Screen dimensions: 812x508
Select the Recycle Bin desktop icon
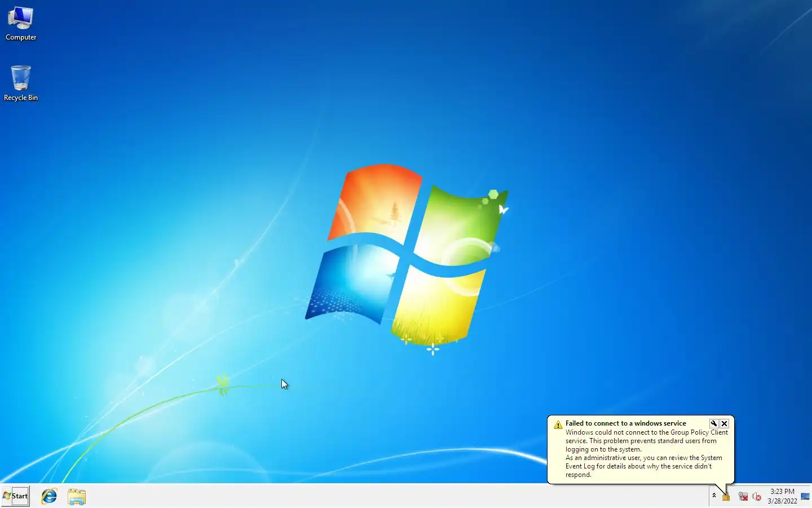point(21,83)
